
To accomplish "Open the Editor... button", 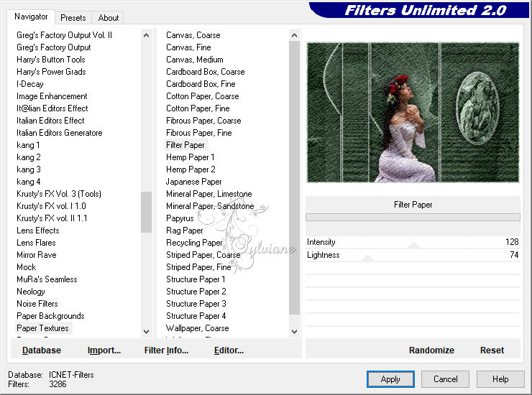I will coord(229,350).
